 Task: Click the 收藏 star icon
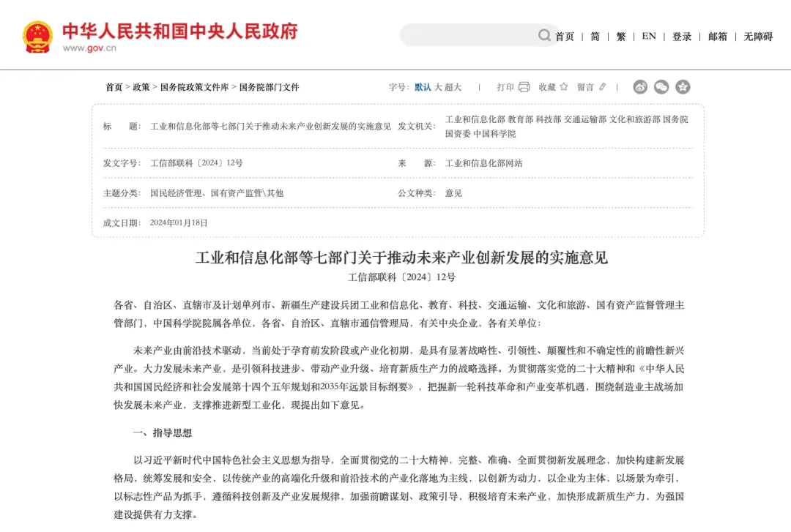(x=564, y=87)
